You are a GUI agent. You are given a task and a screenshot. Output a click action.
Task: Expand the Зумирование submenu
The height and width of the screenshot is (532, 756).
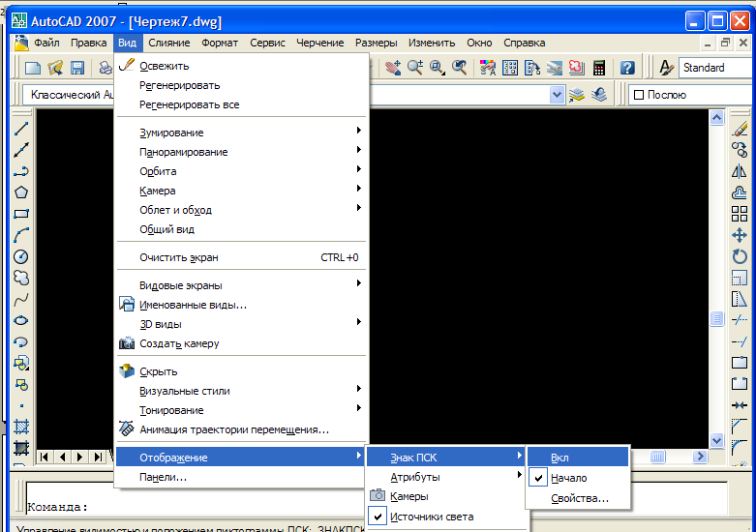(x=241, y=133)
